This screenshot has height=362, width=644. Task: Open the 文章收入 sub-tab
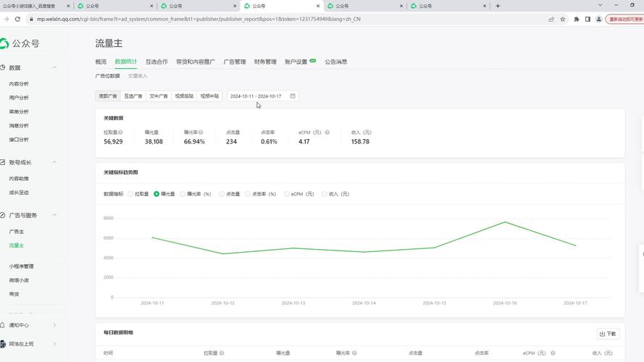click(138, 76)
